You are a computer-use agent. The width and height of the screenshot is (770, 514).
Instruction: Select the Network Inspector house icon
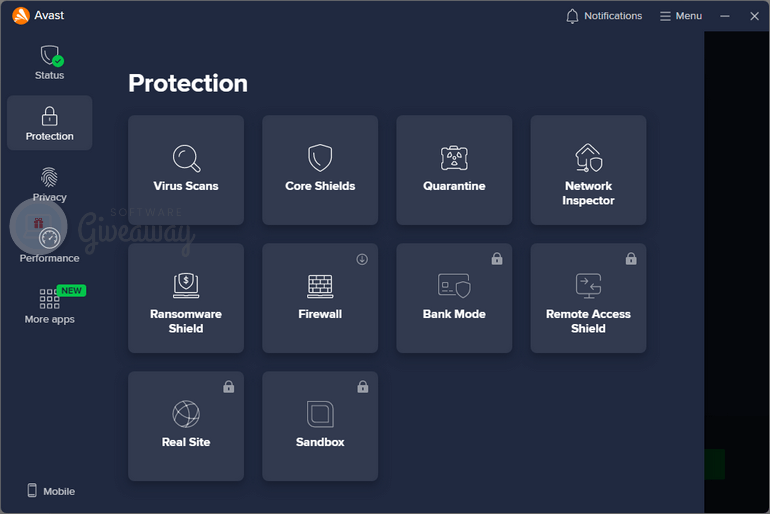pyautogui.click(x=588, y=158)
